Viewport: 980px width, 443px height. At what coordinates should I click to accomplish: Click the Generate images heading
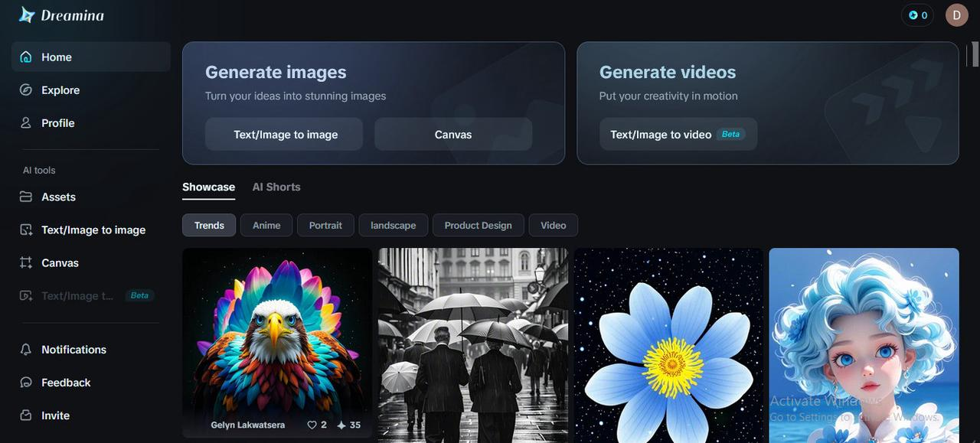point(276,72)
